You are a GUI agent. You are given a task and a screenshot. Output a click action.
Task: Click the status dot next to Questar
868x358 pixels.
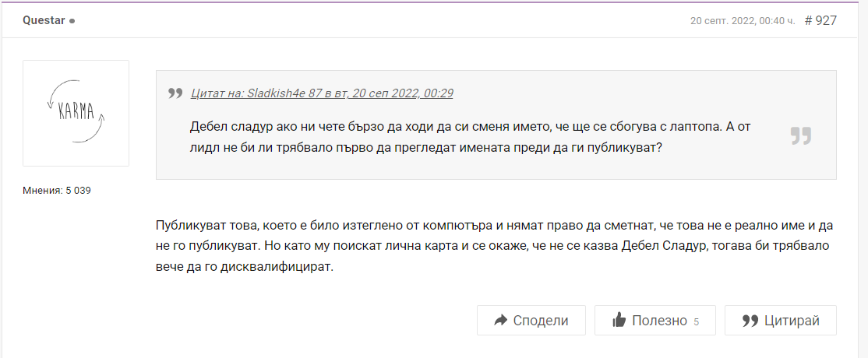[x=72, y=21]
